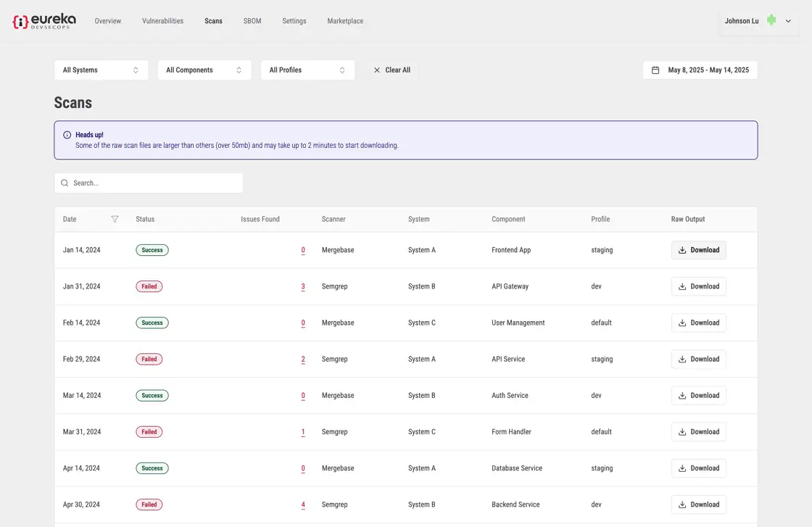Expand the Johnson Lu account menu chevron
The image size is (812, 527).
point(788,21)
